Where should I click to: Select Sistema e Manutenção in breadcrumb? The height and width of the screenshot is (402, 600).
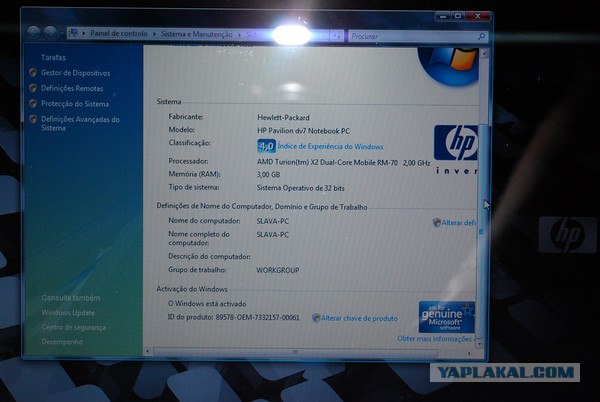click(x=197, y=34)
